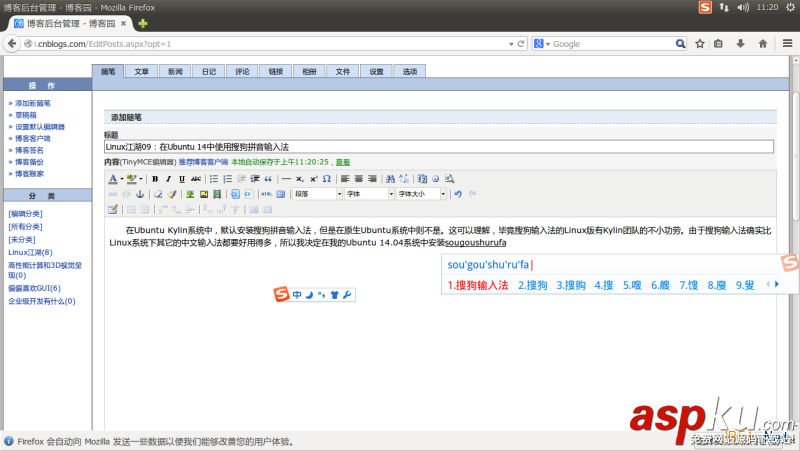Clean up messy code with the brush icon
Screen dimensions: 800x451
[x=172, y=194]
